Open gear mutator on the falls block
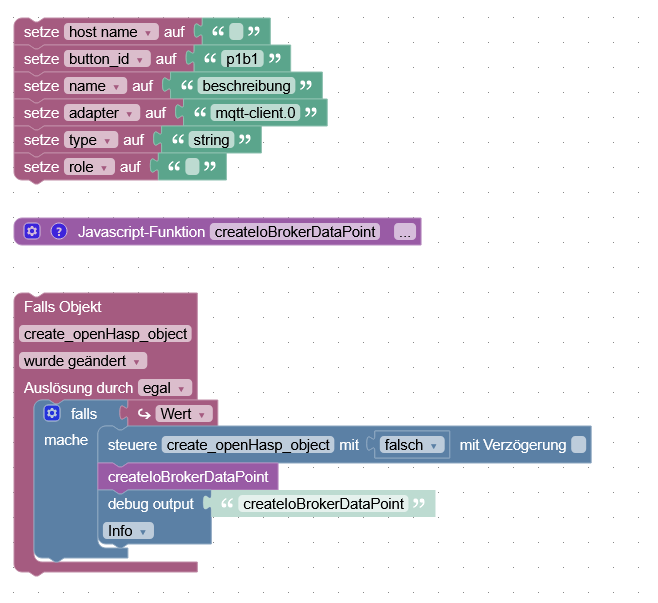Viewport: 658px width, 603px height. [52, 413]
